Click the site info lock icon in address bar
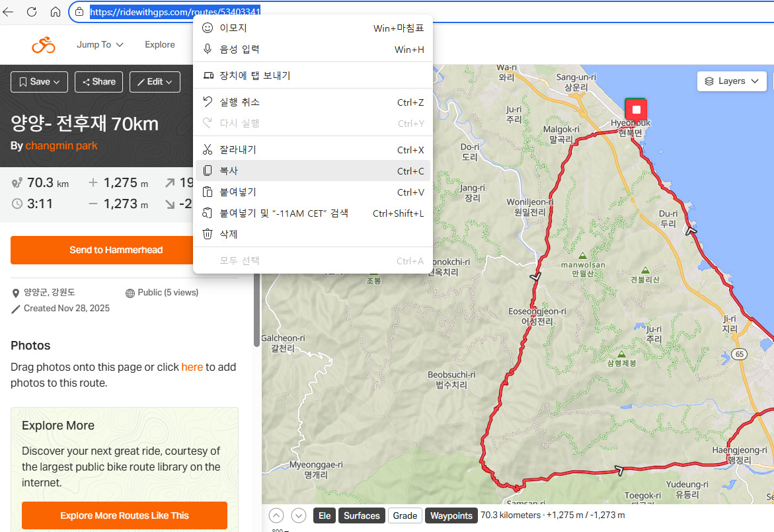This screenshot has height=532, width=774. [79, 12]
